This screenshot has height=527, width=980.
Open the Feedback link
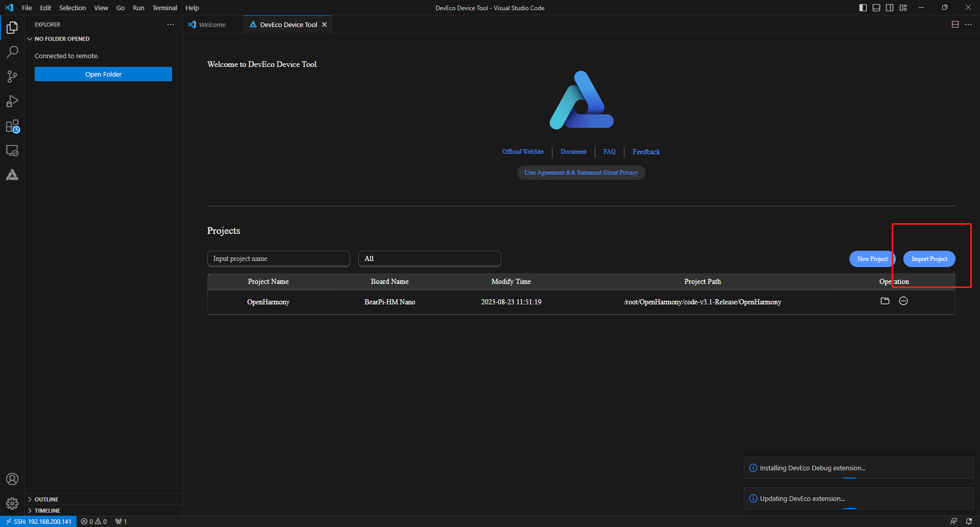click(x=646, y=152)
